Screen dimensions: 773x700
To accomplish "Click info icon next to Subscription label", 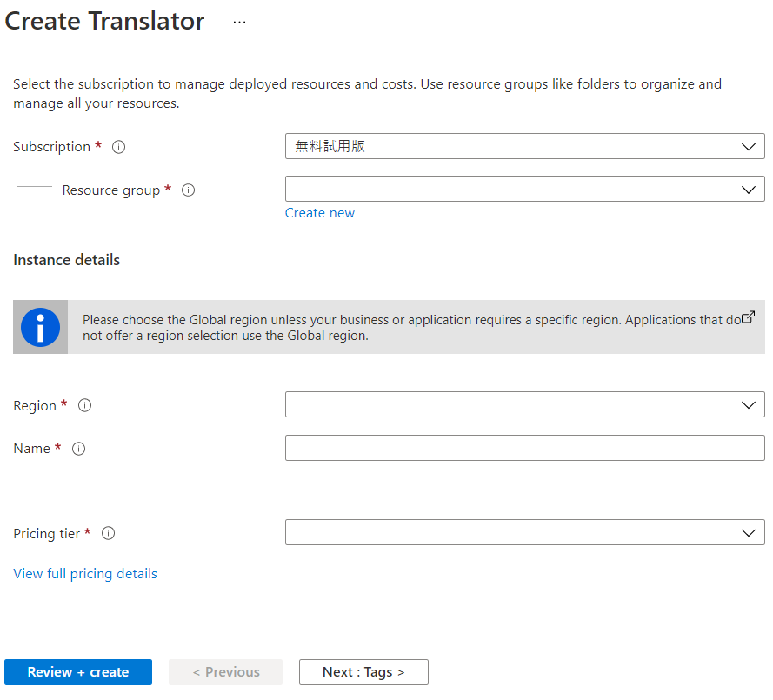I will pos(119,147).
